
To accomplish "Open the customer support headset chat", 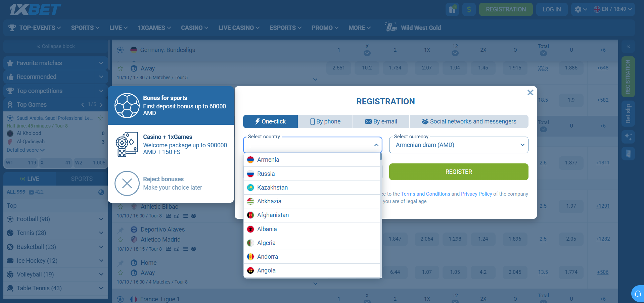I will 638,294.
